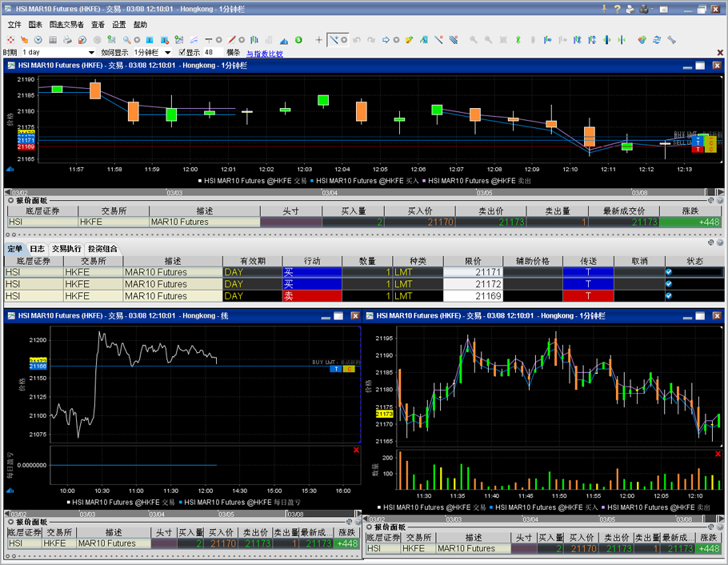This screenshot has width=728, height=565.
Task: Transmit the 21171 buy order T button
Action: pos(588,272)
